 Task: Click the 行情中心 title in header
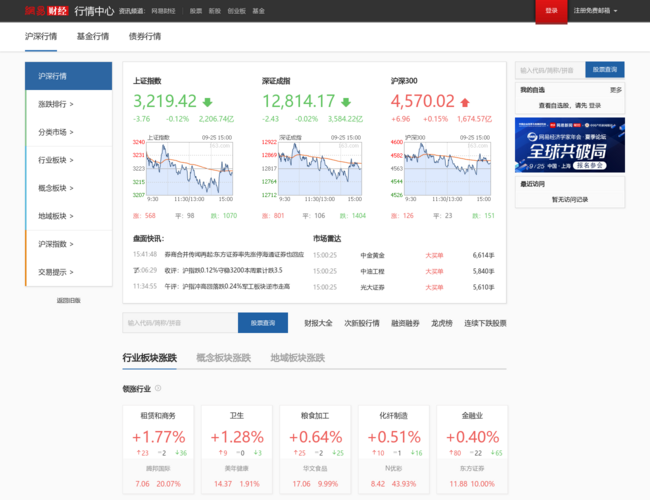[94, 11]
